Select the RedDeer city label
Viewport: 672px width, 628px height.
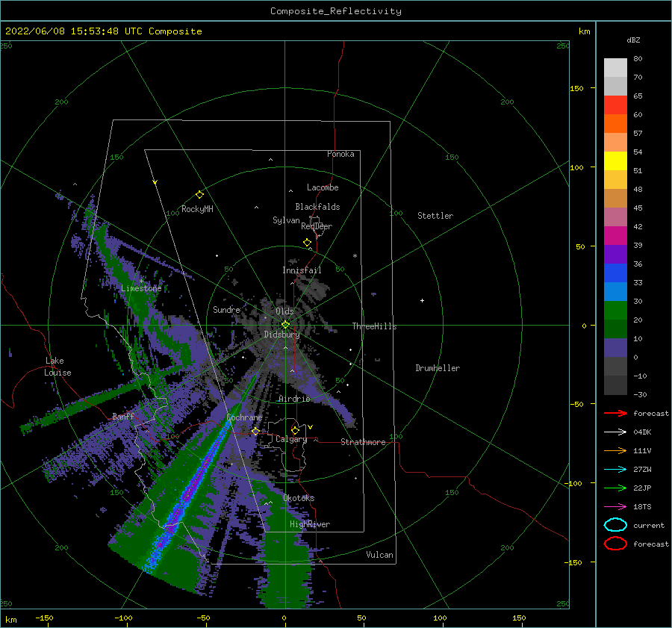point(317,226)
